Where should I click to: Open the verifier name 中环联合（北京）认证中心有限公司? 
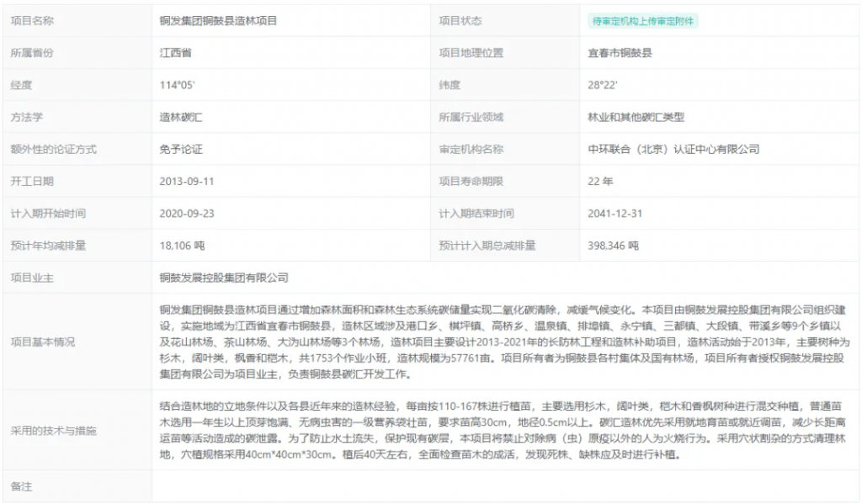673,149
